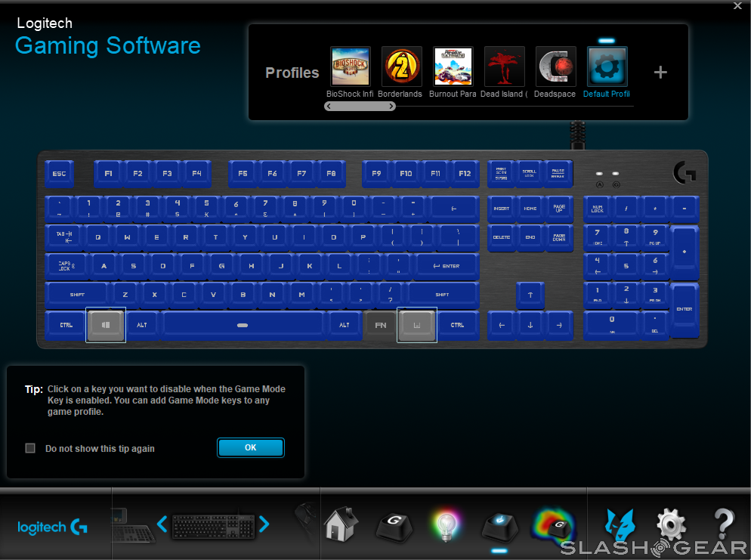Image resolution: width=751 pixels, height=560 pixels.
Task: Disable the right CTRL key
Action: (457, 325)
